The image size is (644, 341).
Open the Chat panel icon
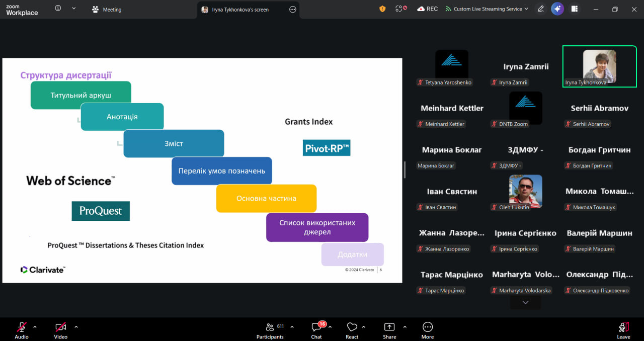pos(316,327)
